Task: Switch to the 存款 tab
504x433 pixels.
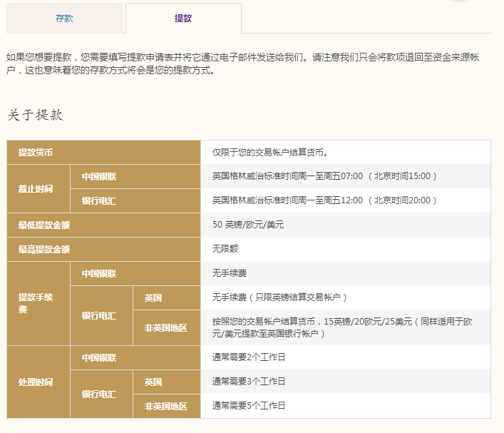Action: [x=64, y=19]
